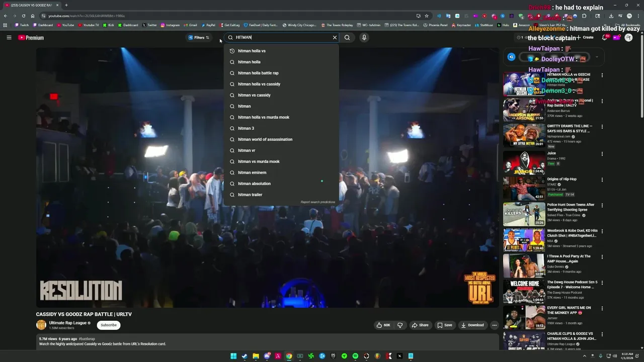The image size is (644, 362).
Task: Open options for 'The Dawg House Podcast'
Action: tap(602, 283)
